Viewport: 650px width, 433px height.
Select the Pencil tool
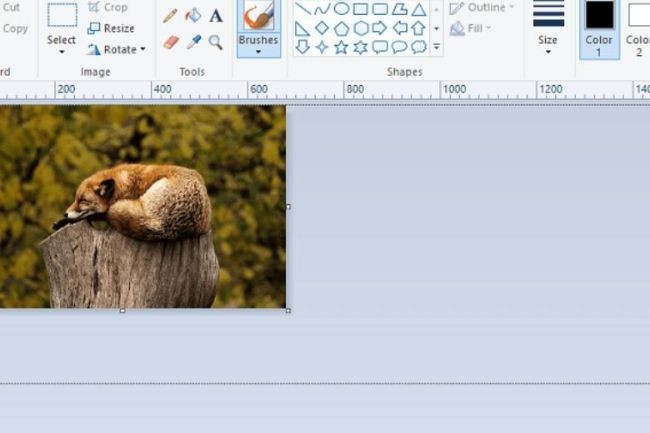170,16
